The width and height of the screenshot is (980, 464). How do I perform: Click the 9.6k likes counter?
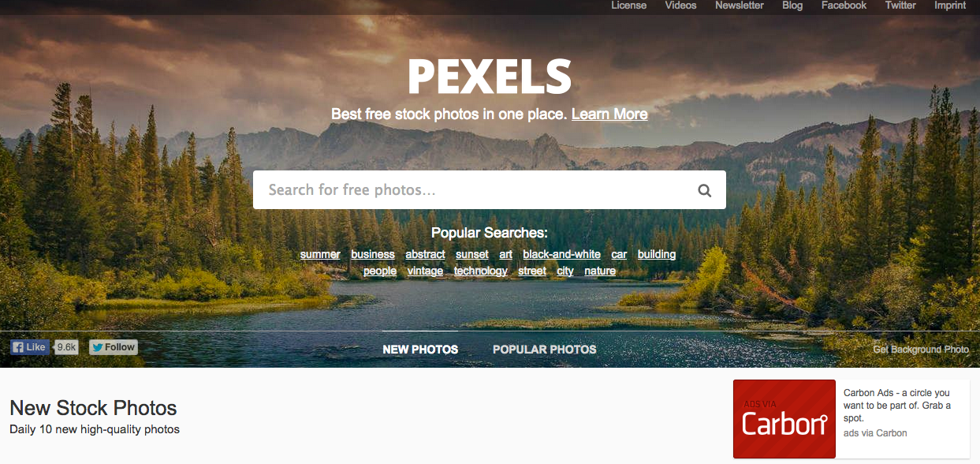(67, 347)
